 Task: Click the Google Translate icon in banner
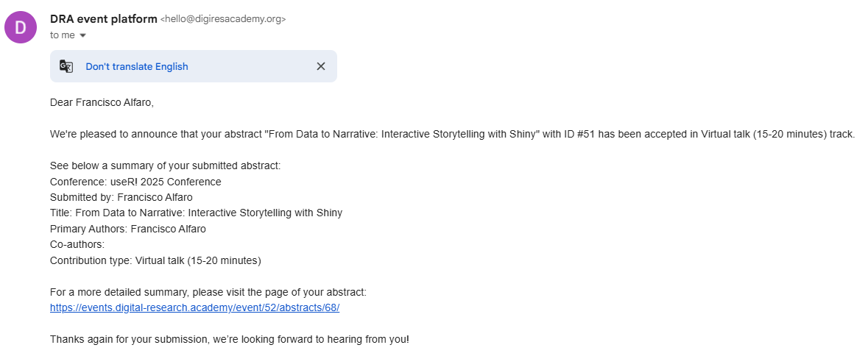click(x=66, y=66)
